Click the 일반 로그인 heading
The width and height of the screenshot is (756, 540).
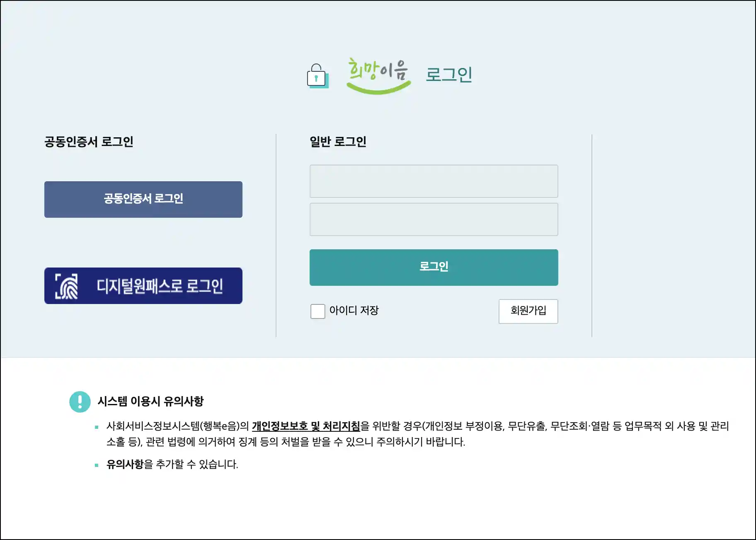[338, 142]
